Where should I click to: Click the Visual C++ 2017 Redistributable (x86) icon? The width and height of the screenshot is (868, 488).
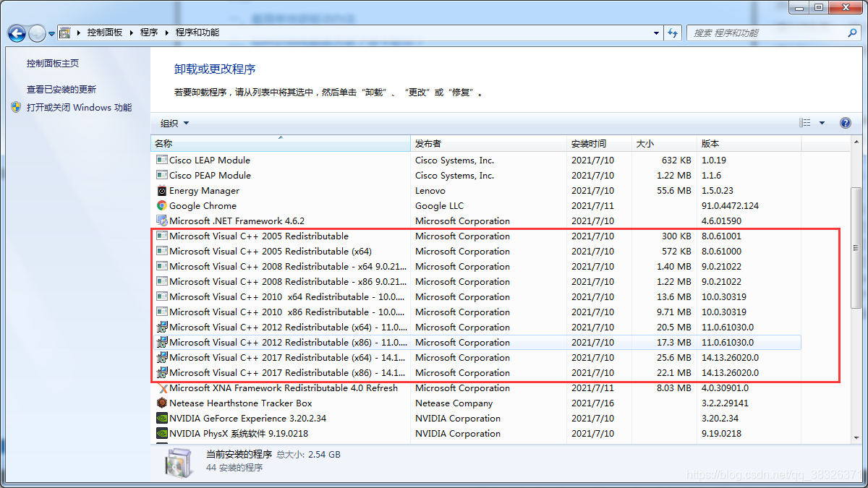click(x=162, y=373)
